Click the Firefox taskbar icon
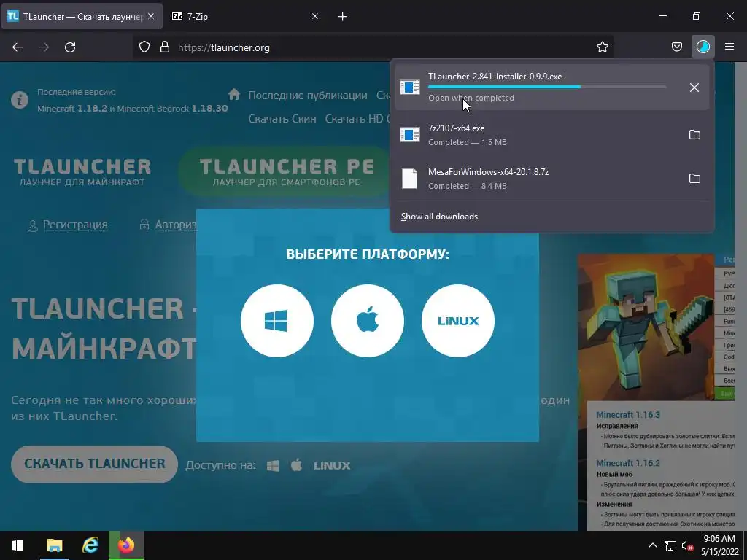This screenshot has width=747, height=560. 126,545
